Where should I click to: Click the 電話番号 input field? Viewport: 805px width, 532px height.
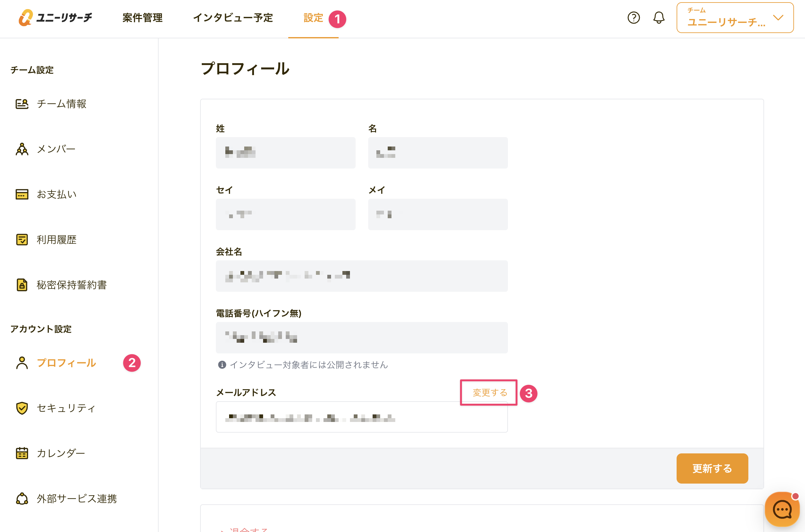pos(362,338)
